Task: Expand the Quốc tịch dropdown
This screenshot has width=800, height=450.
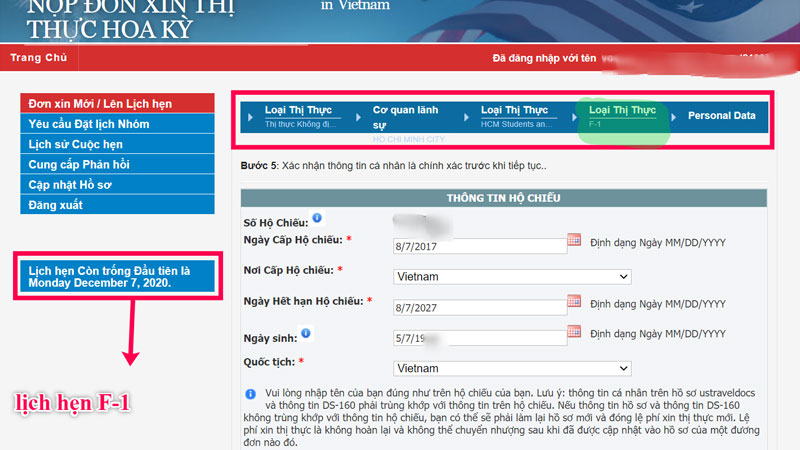Action: (x=512, y=368)
